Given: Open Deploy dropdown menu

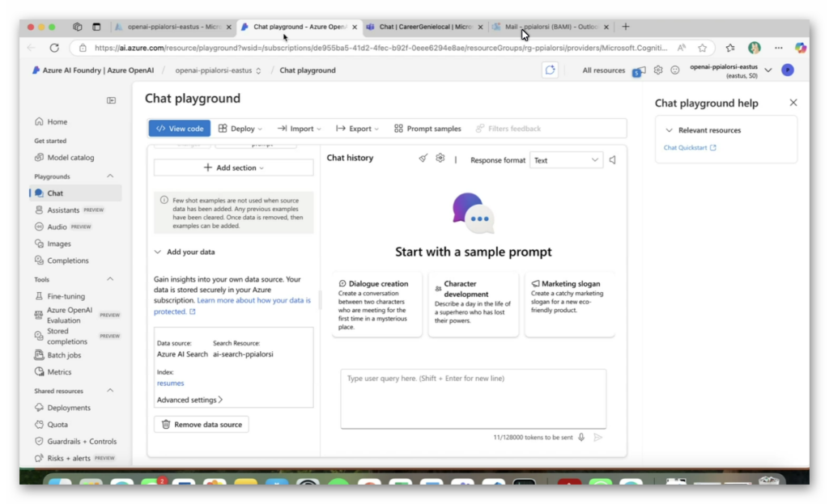Looking at the screenshot, I should point(240,129).
